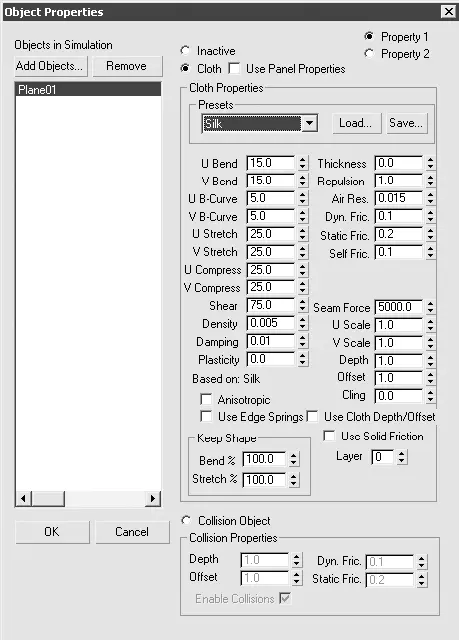459x640 pixels.
Task: Select Property 2 radio button
Action: tap(369, 53)
